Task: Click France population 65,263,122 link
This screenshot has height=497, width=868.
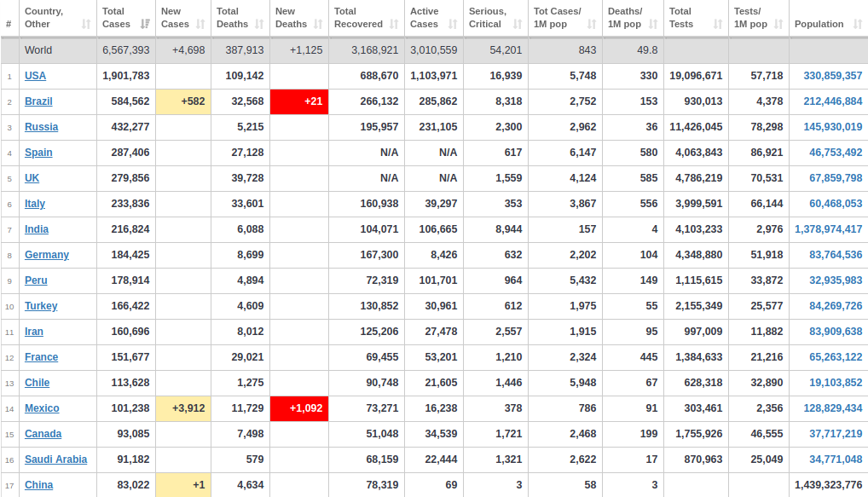Action: tap(836, 357)
